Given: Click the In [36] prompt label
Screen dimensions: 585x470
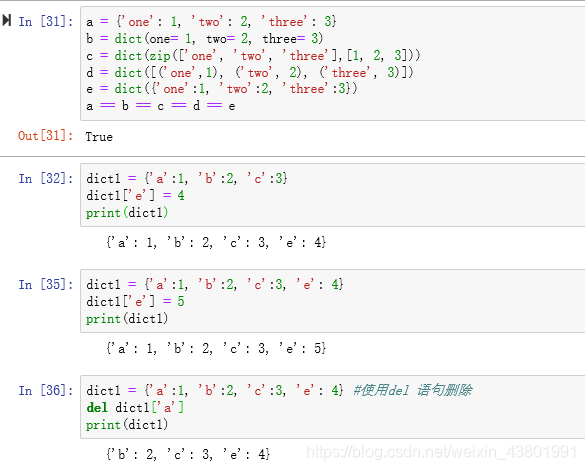Looking at the screenshot, I should tap(46, 390).
